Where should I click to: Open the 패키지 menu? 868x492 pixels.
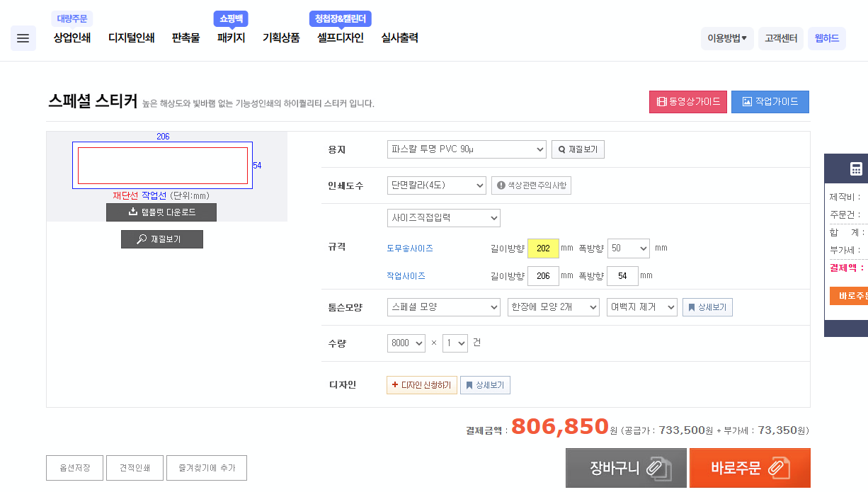[231, 38]
